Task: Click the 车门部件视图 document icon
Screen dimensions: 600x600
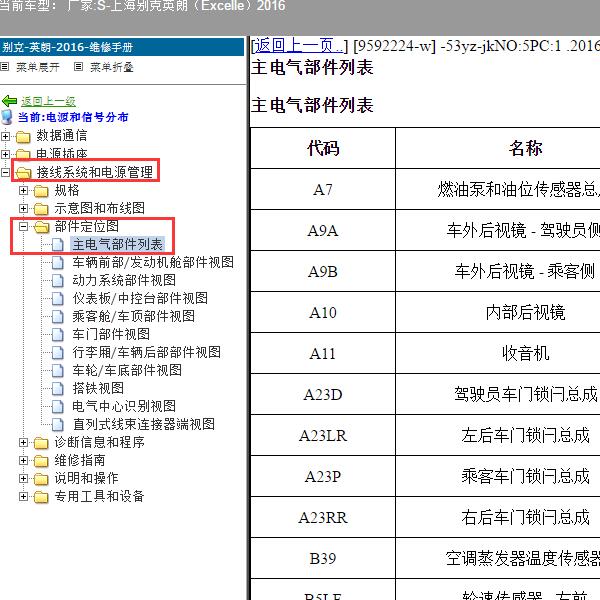Action: tap(58, 335)
